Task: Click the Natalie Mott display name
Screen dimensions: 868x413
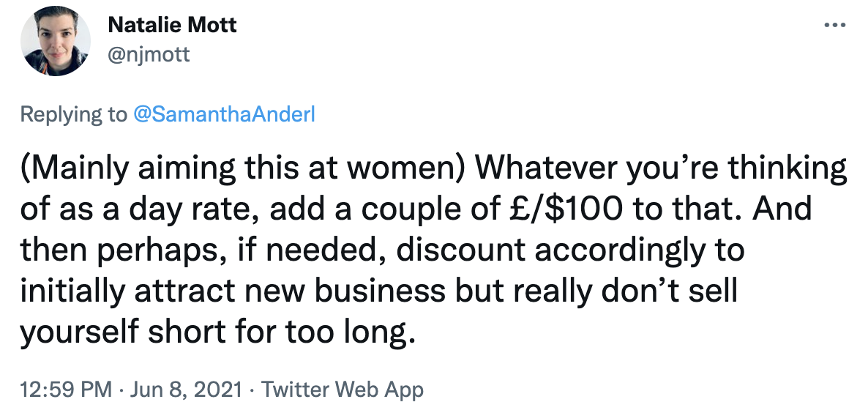Action: pos(172,25)
